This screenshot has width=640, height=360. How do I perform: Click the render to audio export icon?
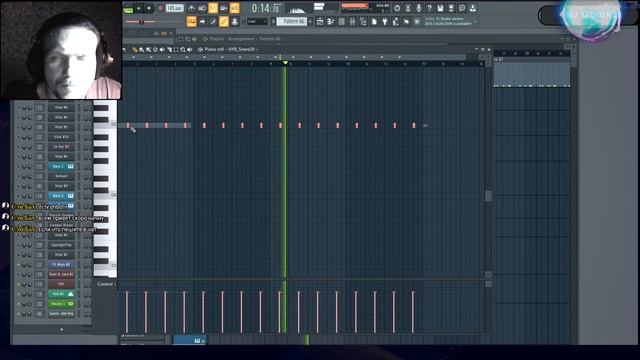pos(451,8)
